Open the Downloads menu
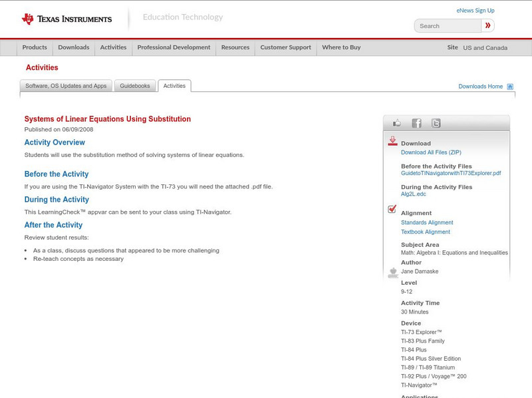The width and height of the screenshot is (532, 398). click(x=74, y=47)
